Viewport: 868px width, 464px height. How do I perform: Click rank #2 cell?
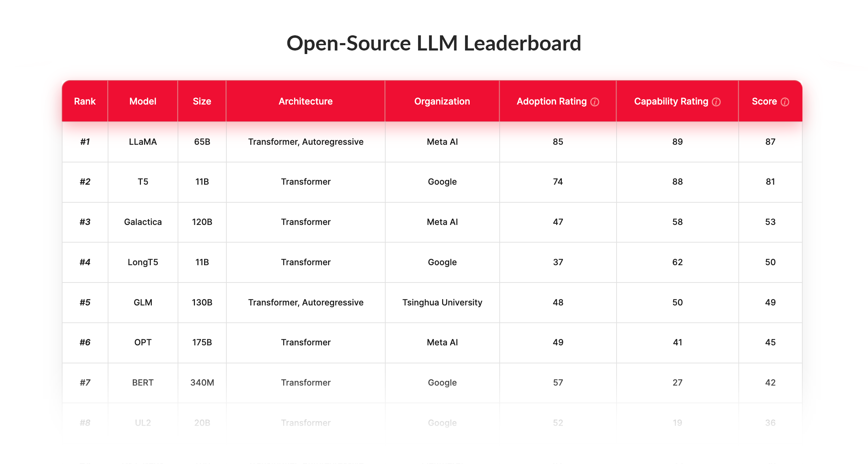85,182
